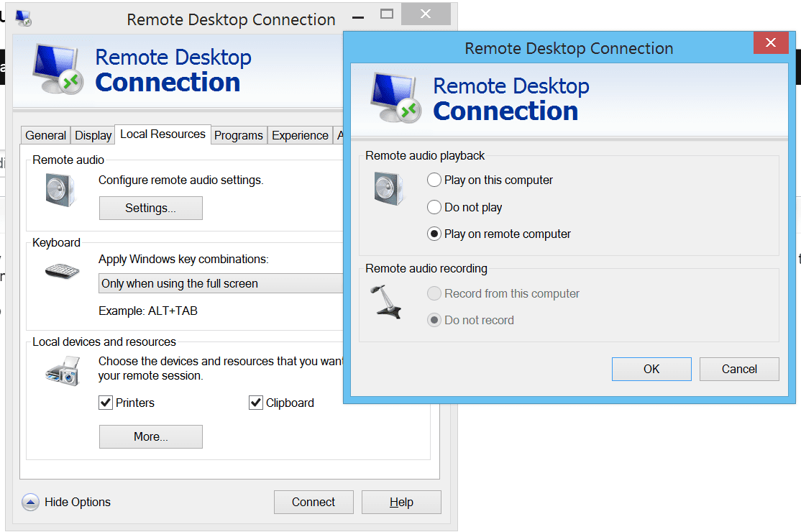Click the Connect button

tap(313, 503)
